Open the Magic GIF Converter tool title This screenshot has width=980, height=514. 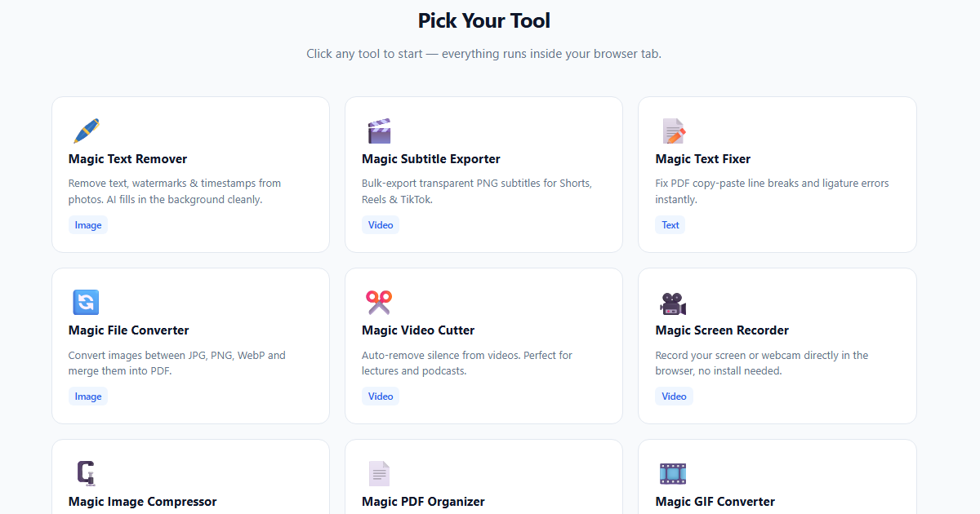point(715,502)
